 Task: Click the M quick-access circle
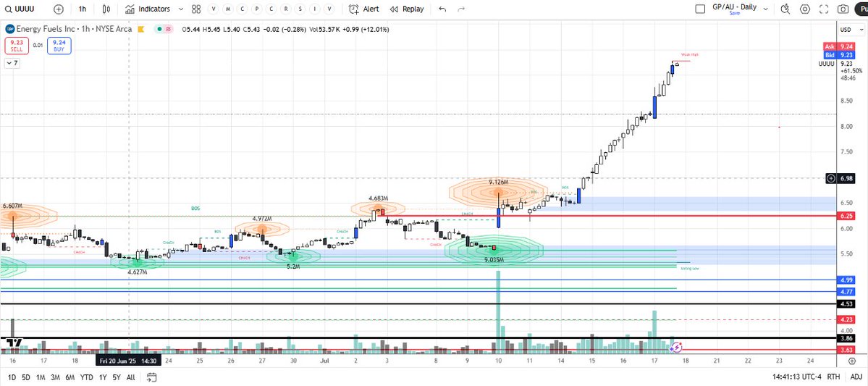coord(229,9)
